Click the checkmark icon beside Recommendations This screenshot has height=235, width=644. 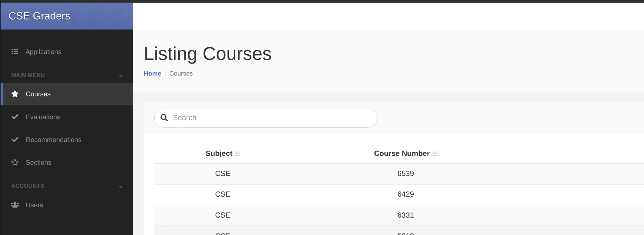[x=15, y=140]
